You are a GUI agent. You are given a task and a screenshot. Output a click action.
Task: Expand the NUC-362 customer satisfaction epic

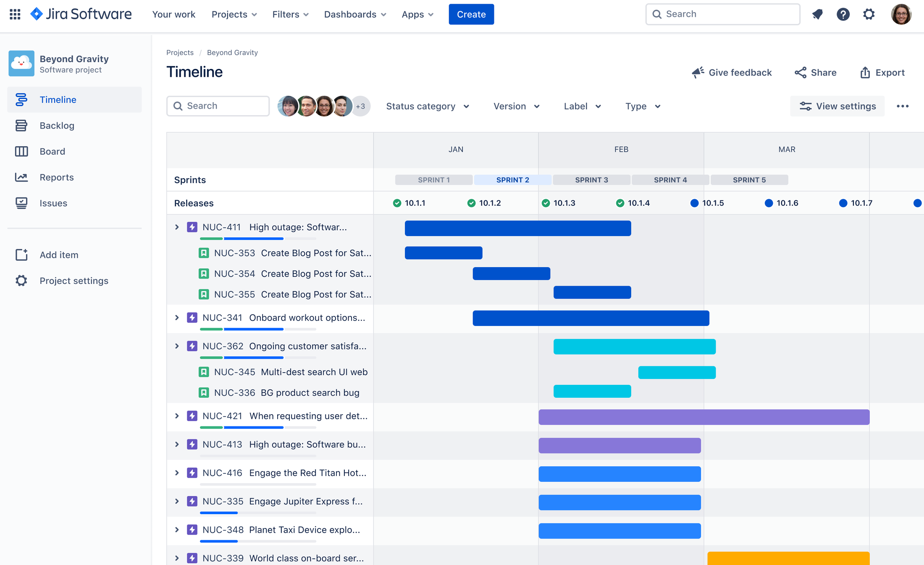(x=177, y=346)
